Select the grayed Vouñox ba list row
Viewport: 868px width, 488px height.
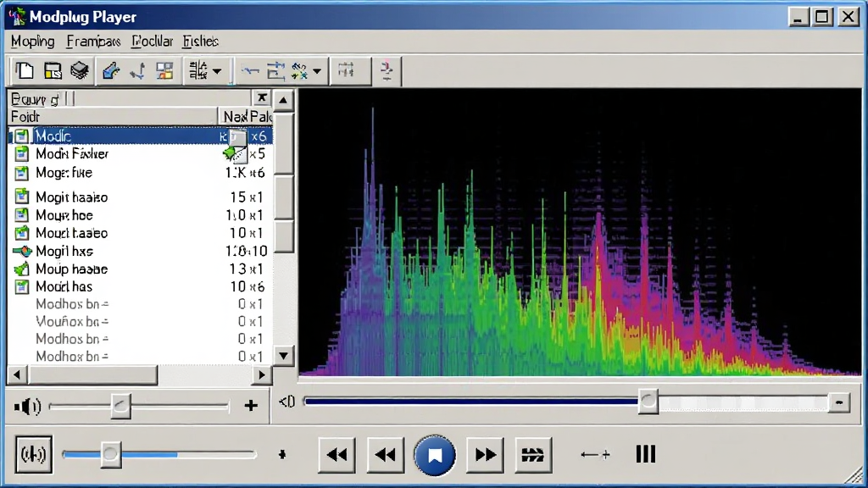click(141, 321)
